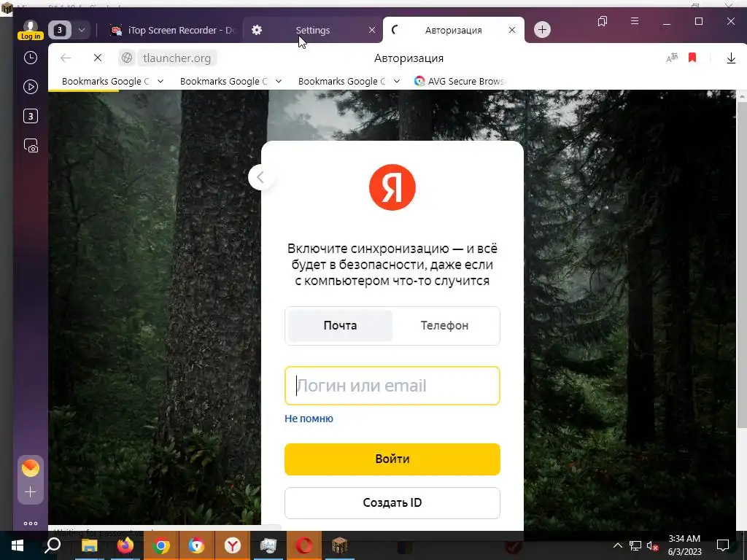Click the muted volume tray icon
Image resolution: width=747 pixels, height=560 pixels.
pyautogui.click(x=653, y=545)
